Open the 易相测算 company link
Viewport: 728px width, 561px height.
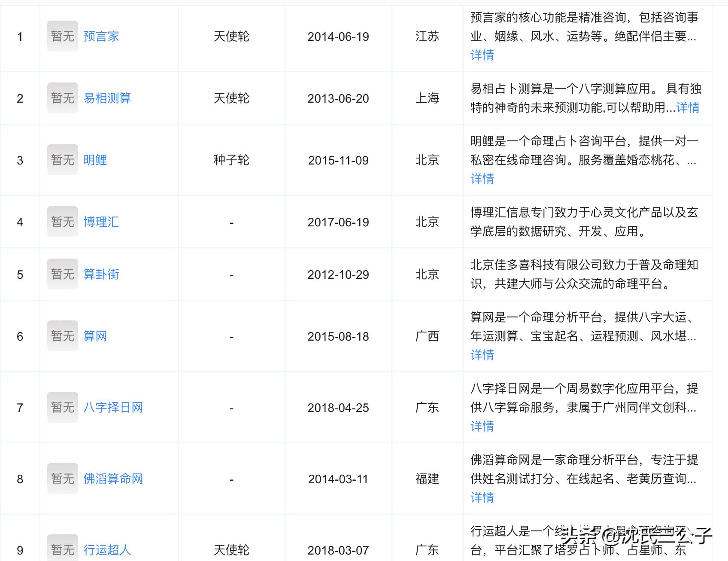[x=107, y=98]
